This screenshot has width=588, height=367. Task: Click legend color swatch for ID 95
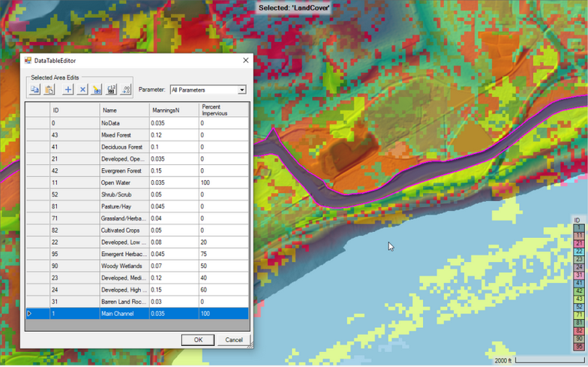579,347
